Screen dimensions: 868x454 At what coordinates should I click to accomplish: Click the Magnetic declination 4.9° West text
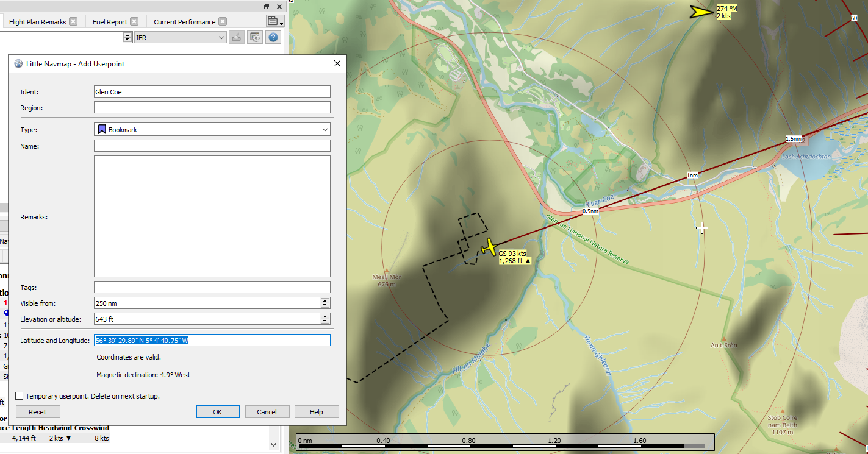[x=143, y=375]
